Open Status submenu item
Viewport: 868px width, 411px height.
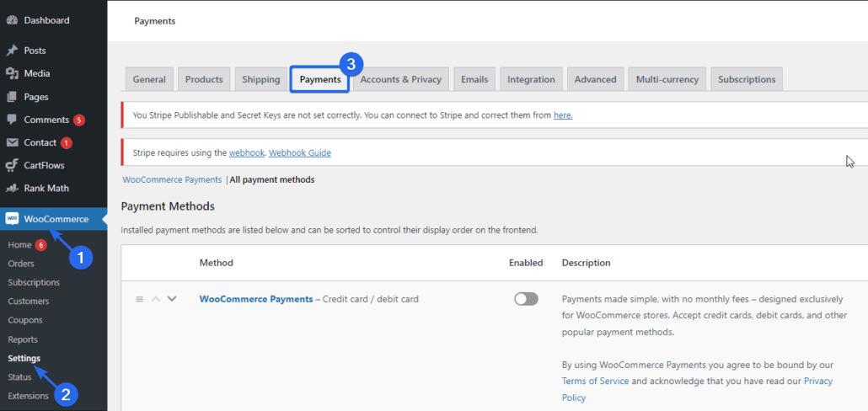20,377
